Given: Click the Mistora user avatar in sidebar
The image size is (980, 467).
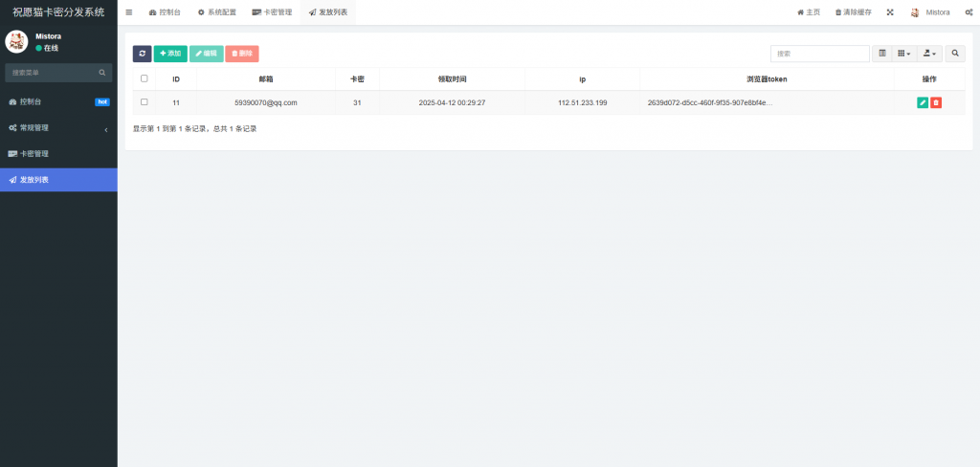Looking at the screenshot, I should [x=16, y=42].
